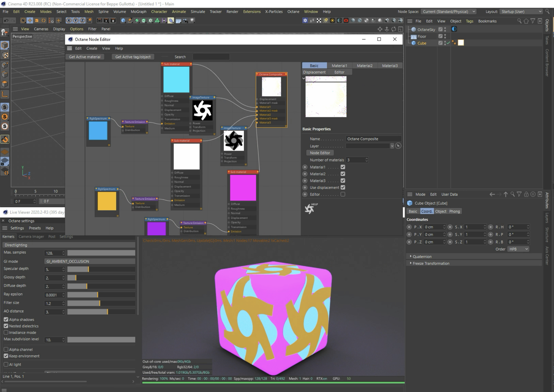Viewport: 554px width, 392px height.
Task: Select the Move tool in toolbar
Action: (x=30, y=21)
